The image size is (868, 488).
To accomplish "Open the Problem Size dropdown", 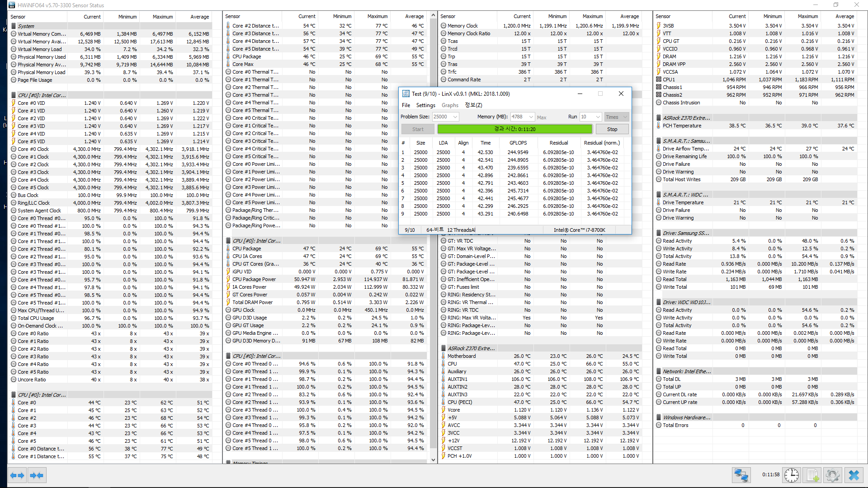I will click(455, 117).
